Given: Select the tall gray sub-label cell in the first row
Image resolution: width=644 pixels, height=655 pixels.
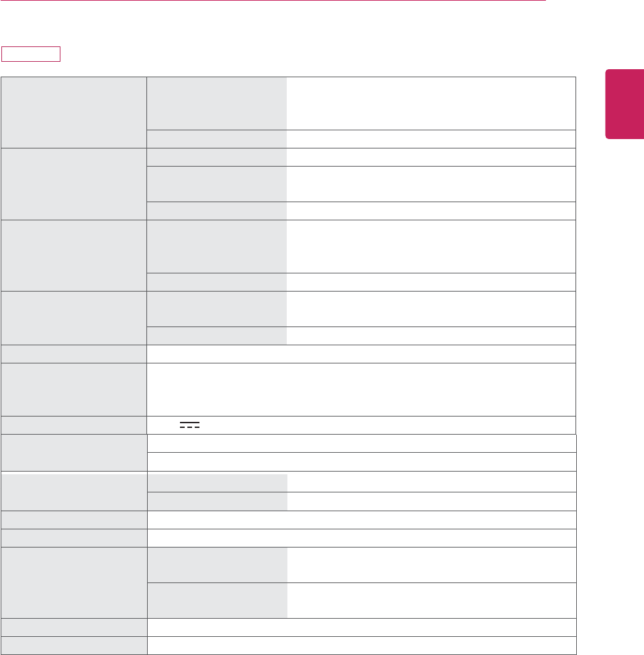Looking at the screenshot, I should point(216,103).
